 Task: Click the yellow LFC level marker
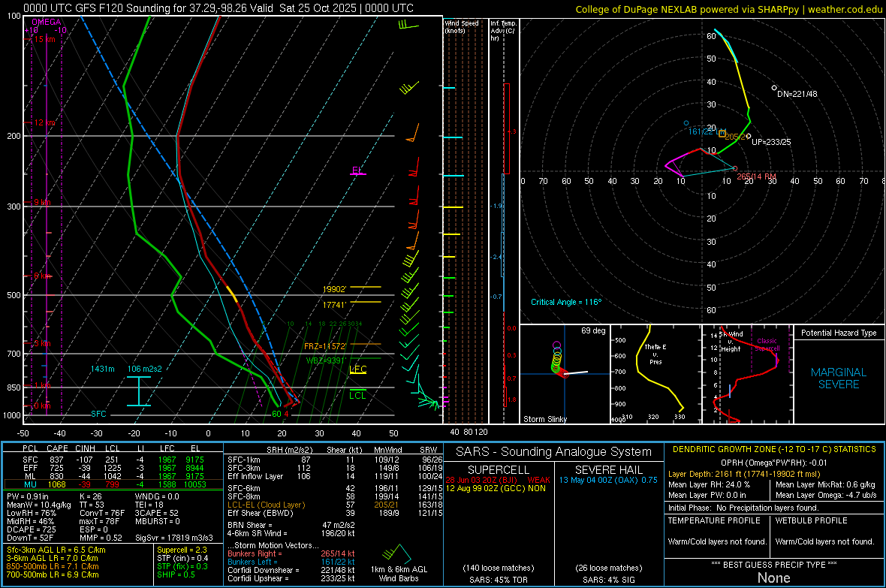357,369
